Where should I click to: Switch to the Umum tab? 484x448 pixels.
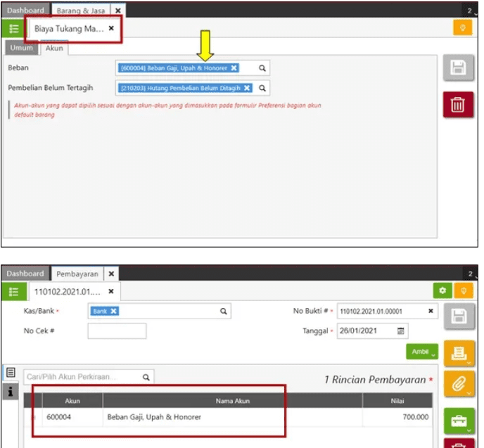click(21, 48)
